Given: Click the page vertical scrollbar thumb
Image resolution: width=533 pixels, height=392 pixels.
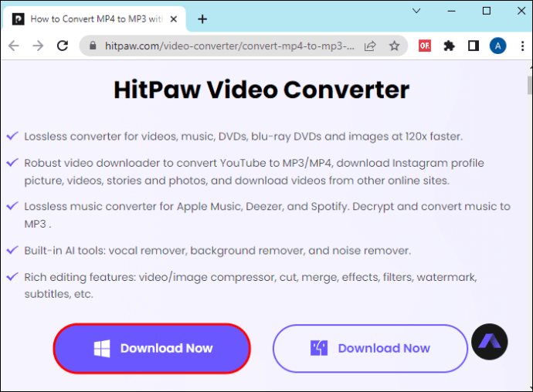Looking at the screenshot, I should (x=530, y=85).
